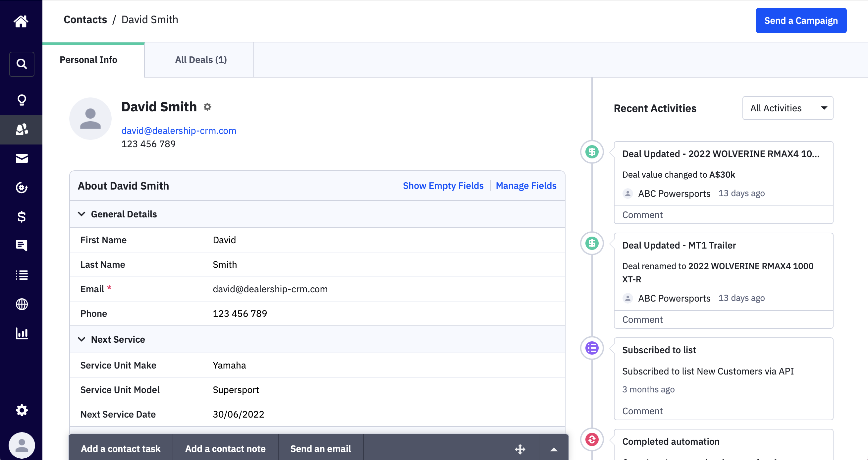This screenshot has height=460, width=868.
Task: Open the deals dollar sign icon
Action: tap(22, 217)
